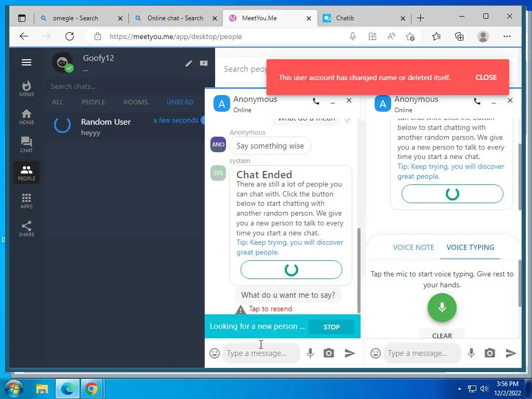
Task: Start a call in right Anonymous chat
Action: 477,101
